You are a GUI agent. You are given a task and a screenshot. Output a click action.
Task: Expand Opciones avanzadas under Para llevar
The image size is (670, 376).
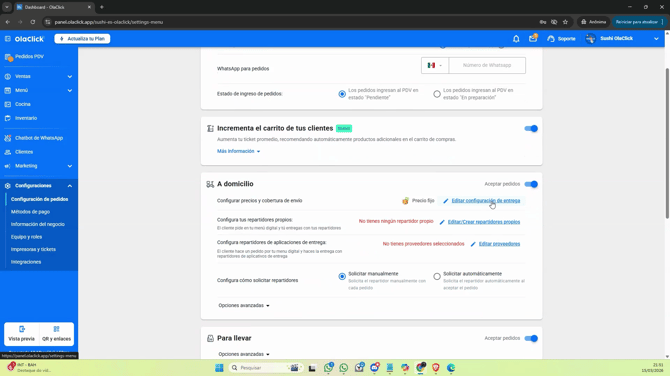[244, 354]
